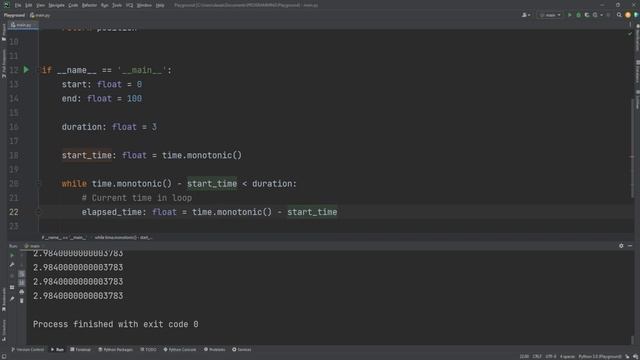Click line number 22 in the gutter

(13, 212)
